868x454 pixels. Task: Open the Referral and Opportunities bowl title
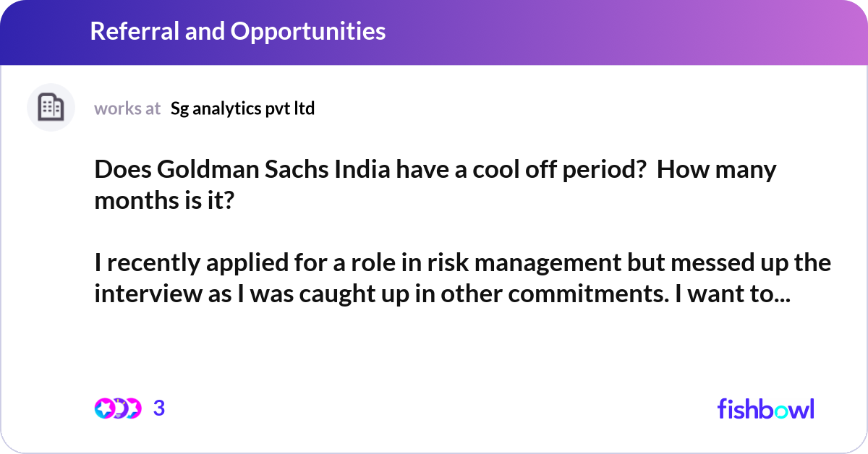click(x=238, y=31)
